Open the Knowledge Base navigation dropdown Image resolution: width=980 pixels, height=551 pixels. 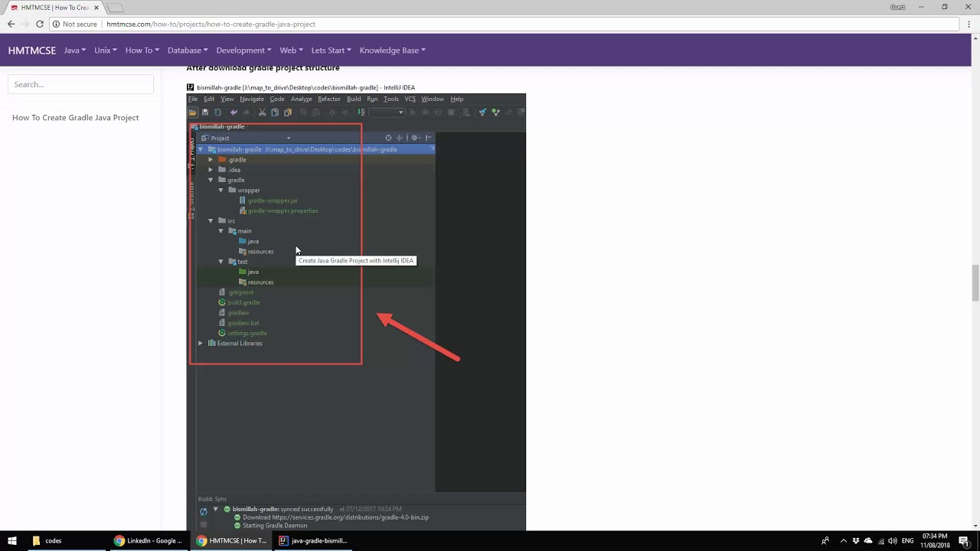[x=393, y=51]
